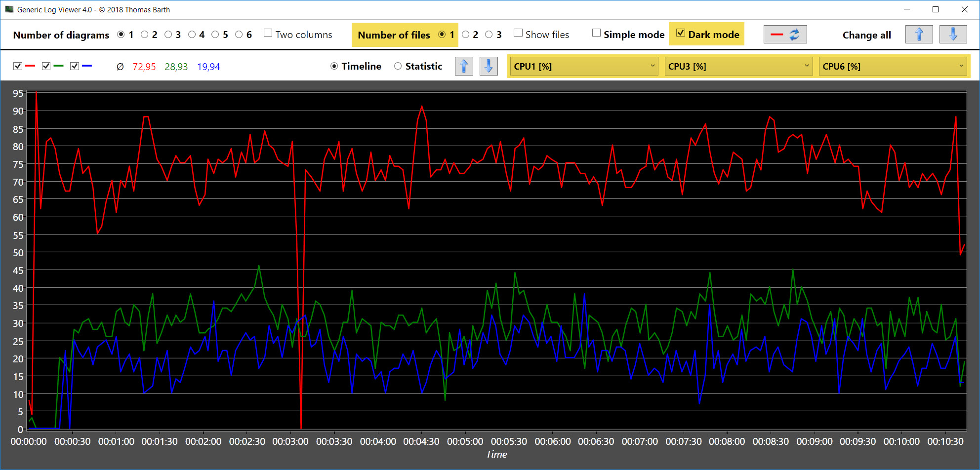The height and width of the screenshot is (470, 980).
Task: Enable the Show files checkbox
Action: pyautogui.click(x=518, y=33)
